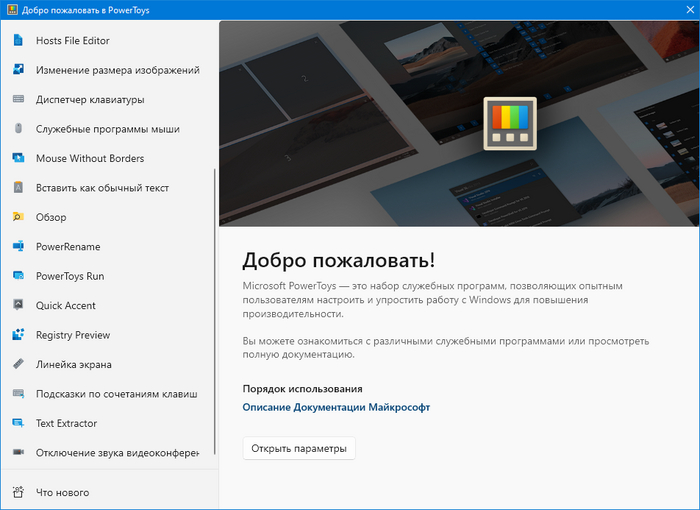Click the PowerToys title bar app icon

(x=12, y=10)
